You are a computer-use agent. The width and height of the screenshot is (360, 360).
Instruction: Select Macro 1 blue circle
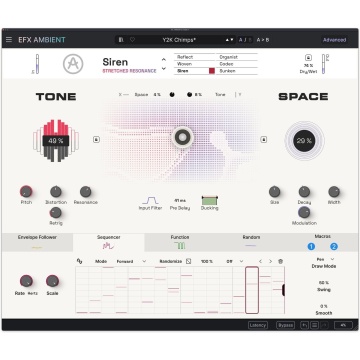pyautogui.click(x=311, y=247)
